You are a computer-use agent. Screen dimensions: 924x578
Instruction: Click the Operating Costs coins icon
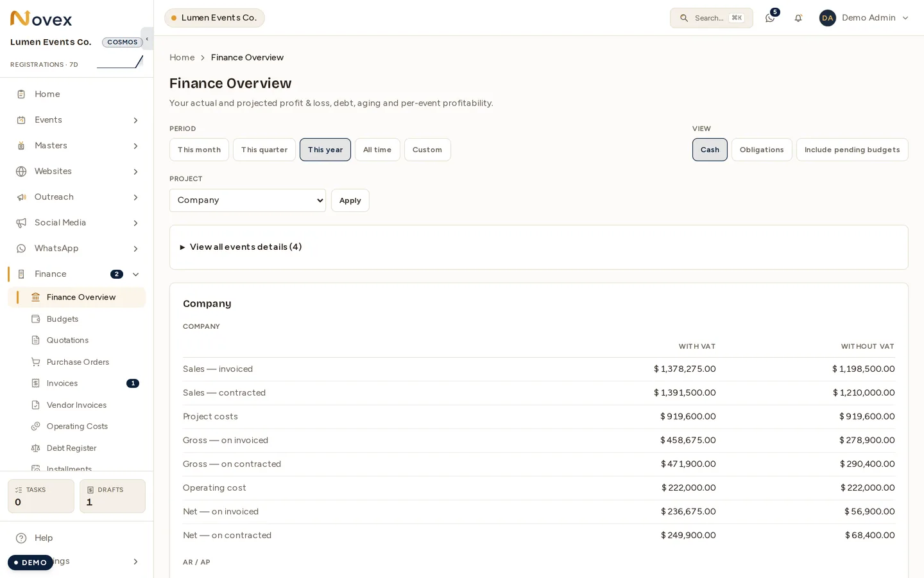36,426
